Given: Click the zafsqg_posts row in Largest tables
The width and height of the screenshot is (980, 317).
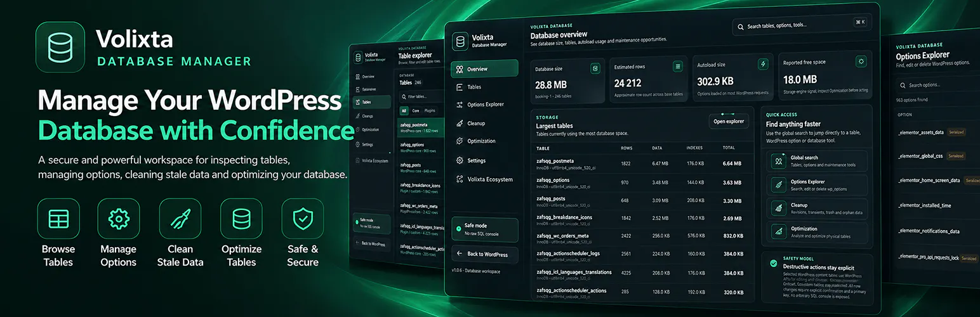Looking at the screenshot, I should coord(641,201).
